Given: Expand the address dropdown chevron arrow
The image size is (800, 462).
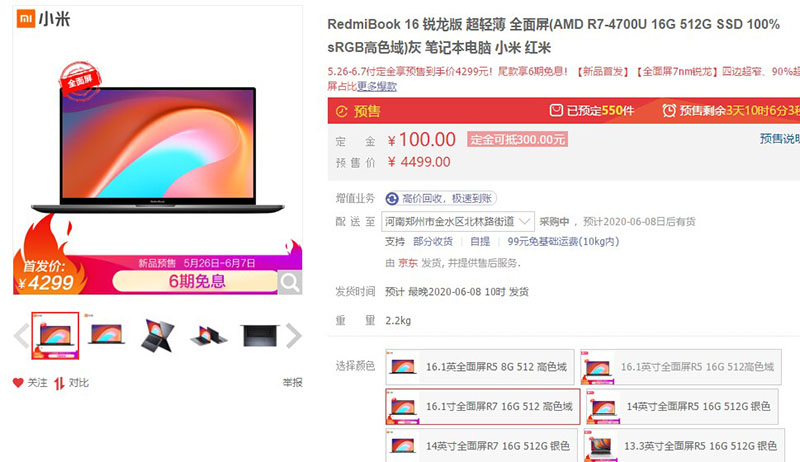Looking at the screenshot, I should [524, 221].
